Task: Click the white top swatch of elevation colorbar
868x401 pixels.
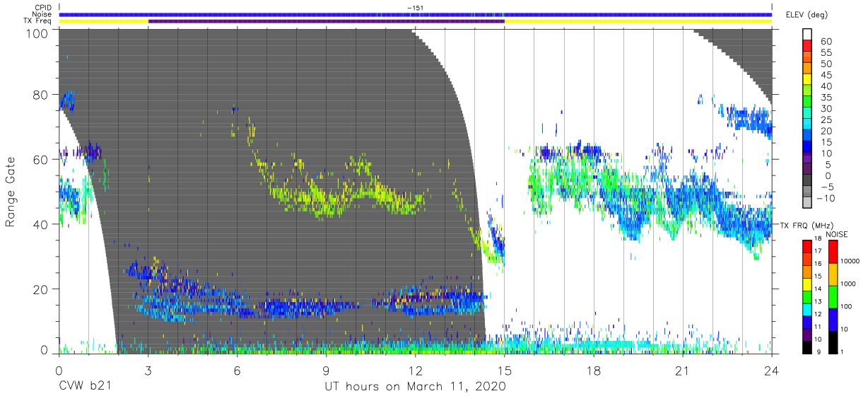Action: tap(809, 34)
